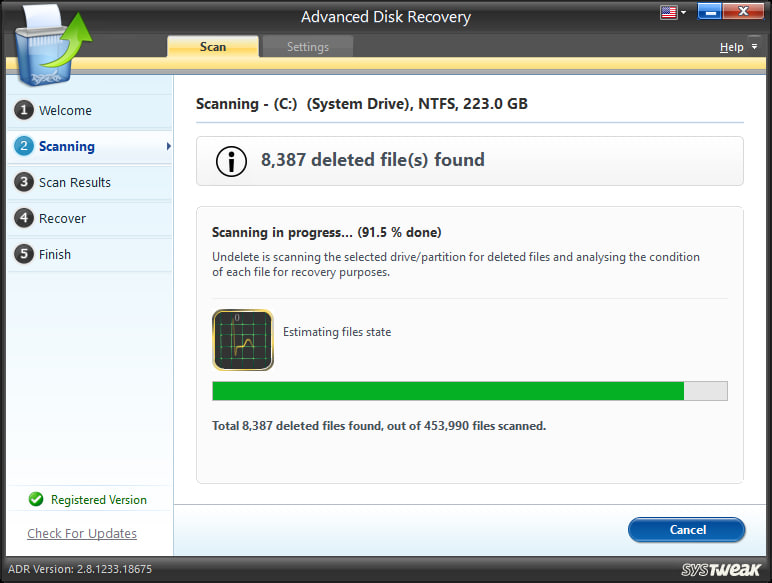The height and width of the screenshot is (583, 772).
Task: Switch to the Settings tab
Action: [x=308, y=47]
